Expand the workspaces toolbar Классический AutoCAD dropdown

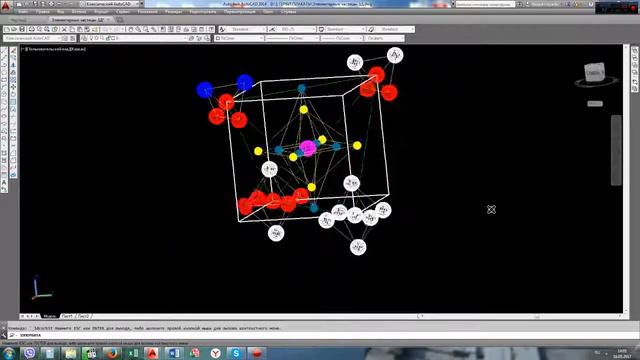(x=59, y=38)
